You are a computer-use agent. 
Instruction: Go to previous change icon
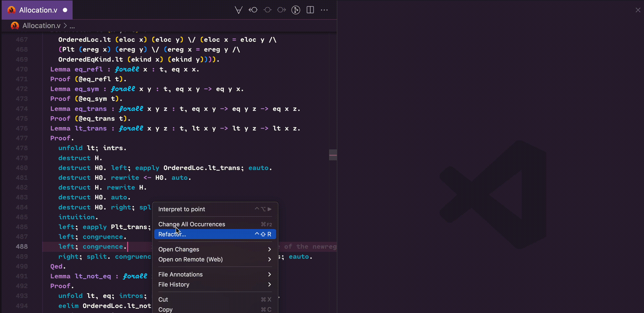253,10
